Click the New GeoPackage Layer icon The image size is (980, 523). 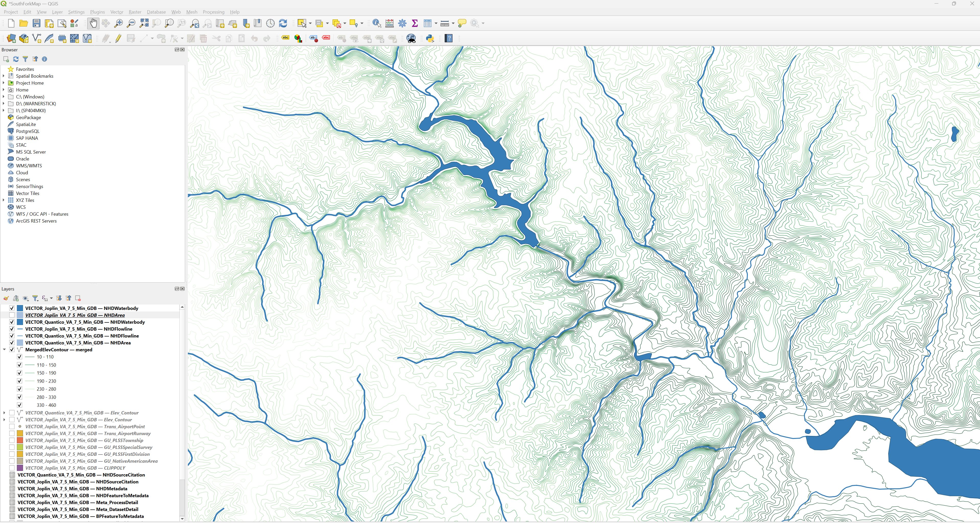[24, 38]
